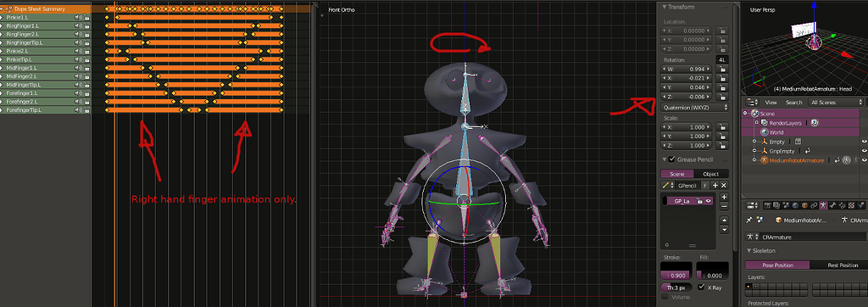
Task: Lock the RingFinger2.L channel
Action: [x=86, y=35]
